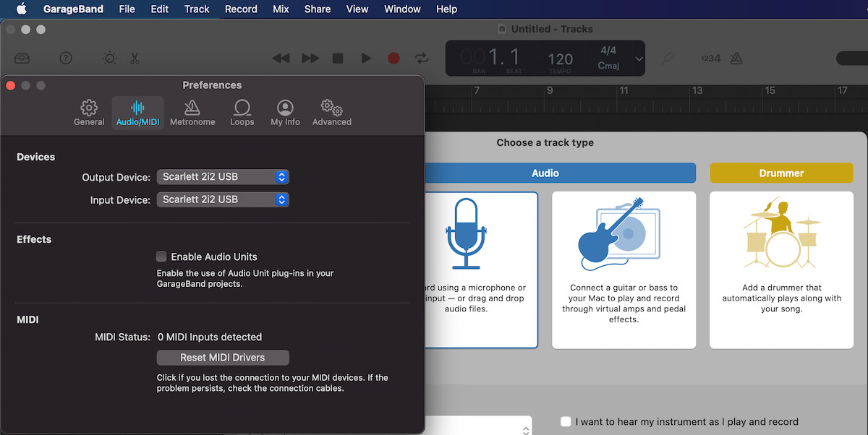The width and height of the screenshot is (868, 435).
Task: Open the scissors Editors button
Action: click(x=135, y=59)
